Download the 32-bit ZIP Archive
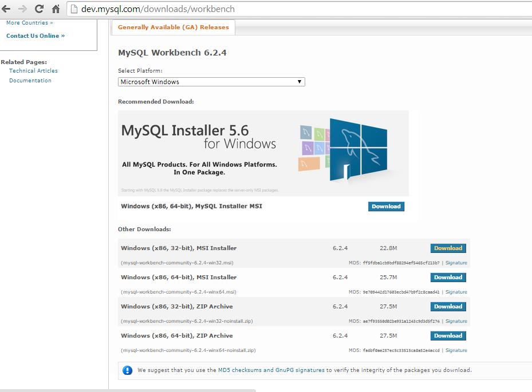Image resolution: width=532 pixels, height=392 pixels. tap(448, 307)
